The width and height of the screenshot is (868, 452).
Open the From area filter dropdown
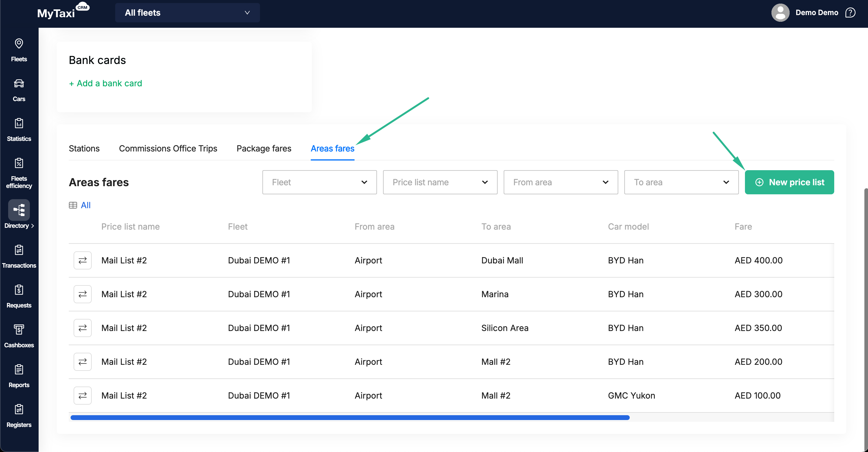point(560,182)
